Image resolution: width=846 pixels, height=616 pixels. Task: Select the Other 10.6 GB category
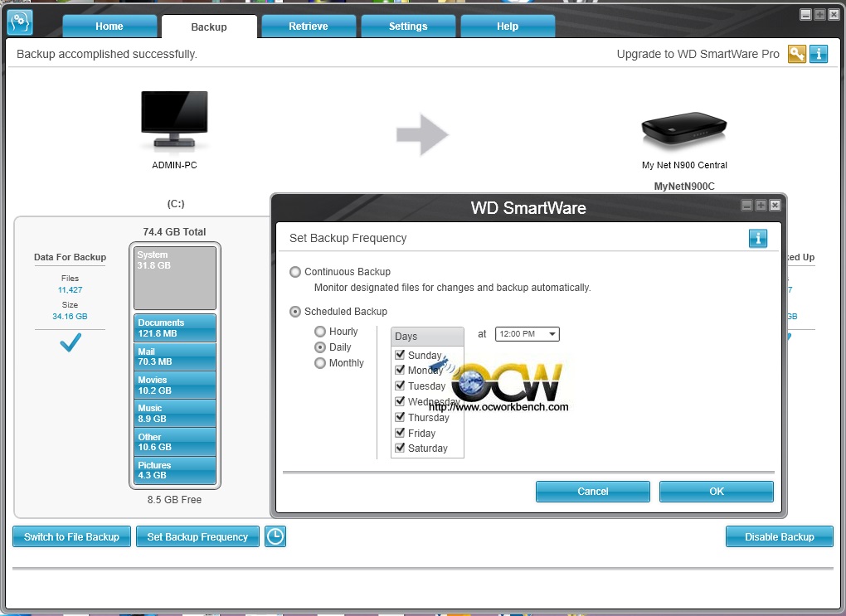point(175,442)
